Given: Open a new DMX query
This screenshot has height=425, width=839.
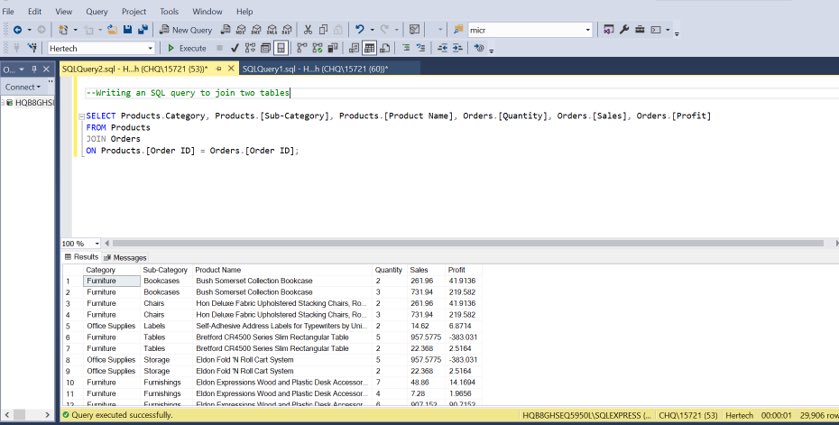Looking at the screenshot, I should tap(256, 30).
